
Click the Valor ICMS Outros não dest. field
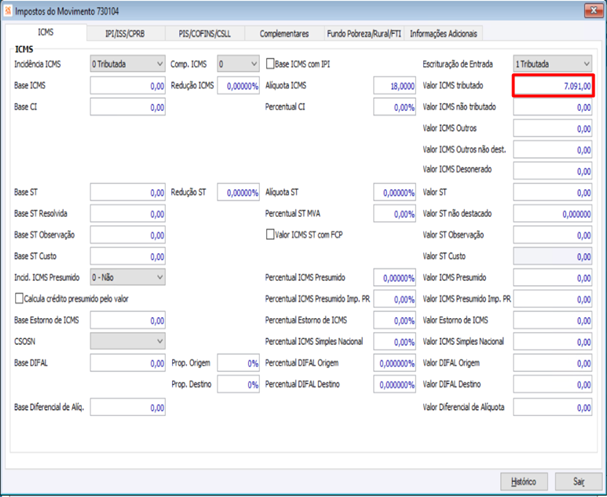point(552,149)
